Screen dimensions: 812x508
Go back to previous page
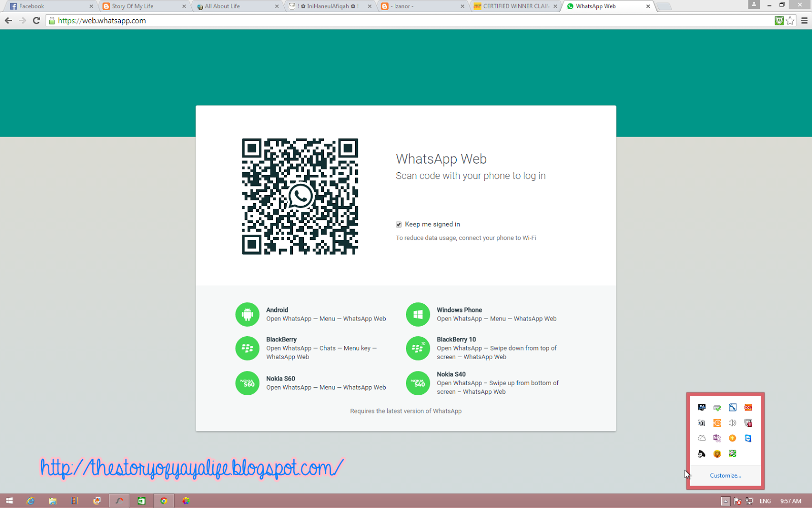[x=9, y=21]
